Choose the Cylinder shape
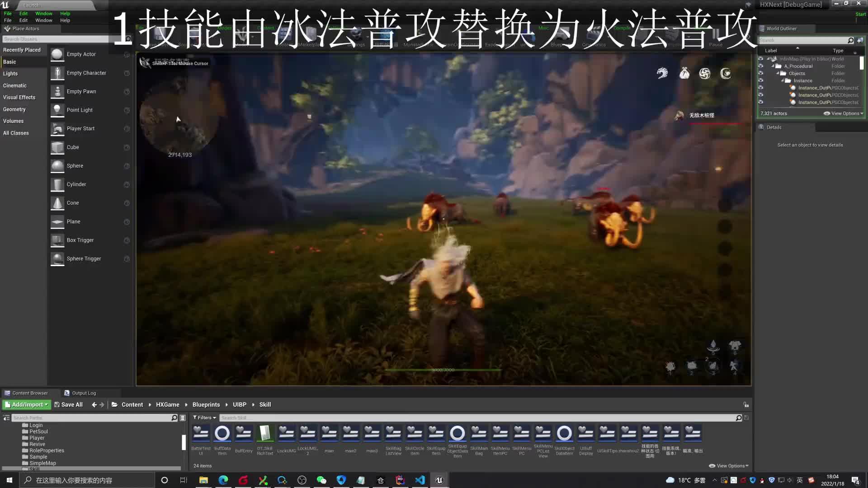 [x=90, y=184]
